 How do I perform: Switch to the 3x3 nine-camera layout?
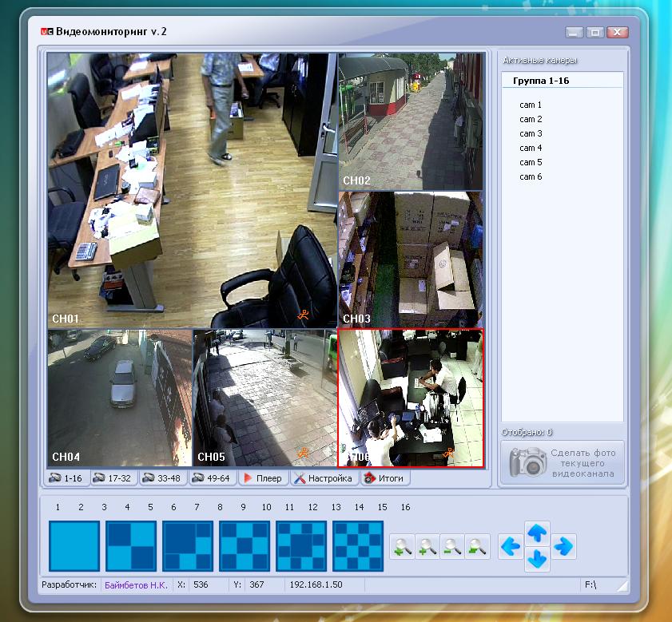pos(245,546)
